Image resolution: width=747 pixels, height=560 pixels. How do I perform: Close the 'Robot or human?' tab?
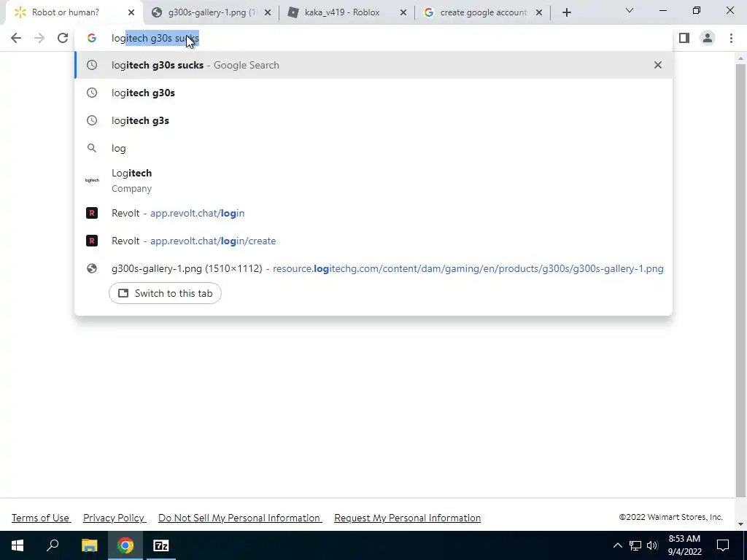(131, 13)
